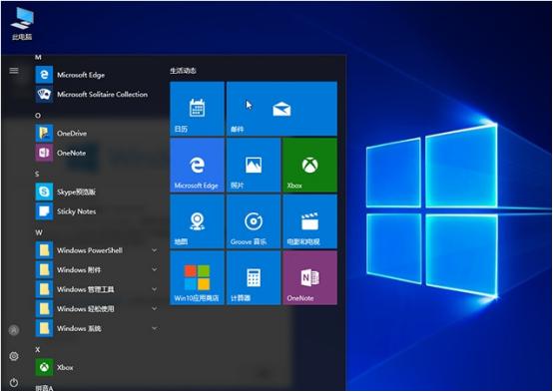Viewport: 553px width, 392px height.
Task: Select the OneDrive text entry
Action: [72, 134]
